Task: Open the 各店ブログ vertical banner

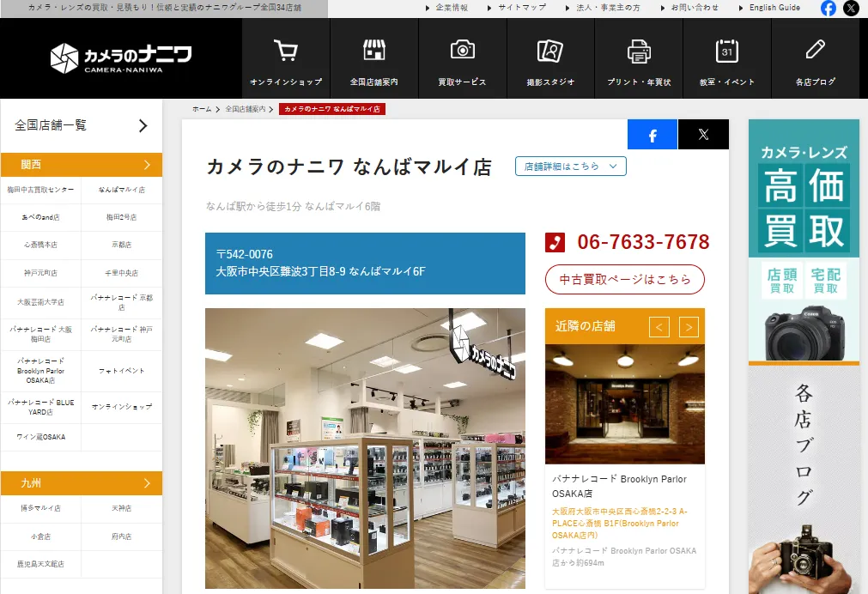Action: coord(804,479)
